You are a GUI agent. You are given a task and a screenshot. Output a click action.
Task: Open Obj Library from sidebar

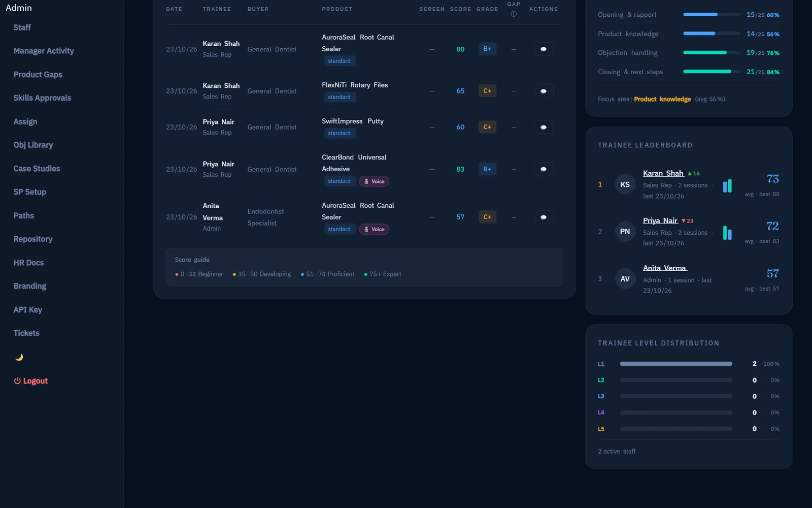click(x=33, y=145)
